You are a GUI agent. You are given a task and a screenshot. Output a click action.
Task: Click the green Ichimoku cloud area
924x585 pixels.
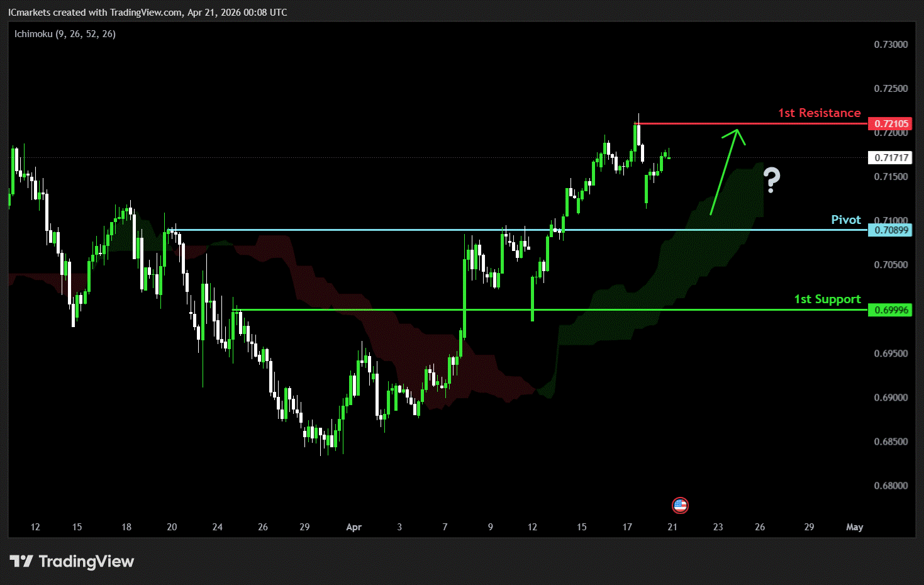pos(629,315)
